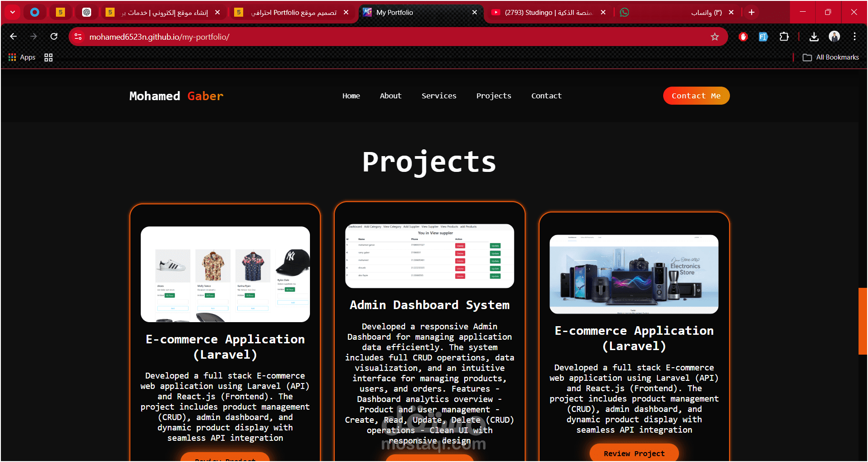
Task: Open the Apps shortcut in bookmarks bar
Action: (x=22, y=57)
